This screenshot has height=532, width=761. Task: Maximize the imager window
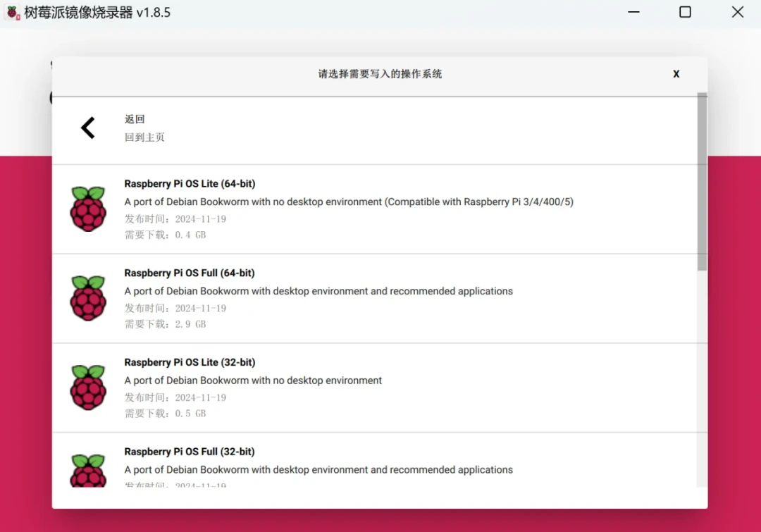tap(685, 12)
